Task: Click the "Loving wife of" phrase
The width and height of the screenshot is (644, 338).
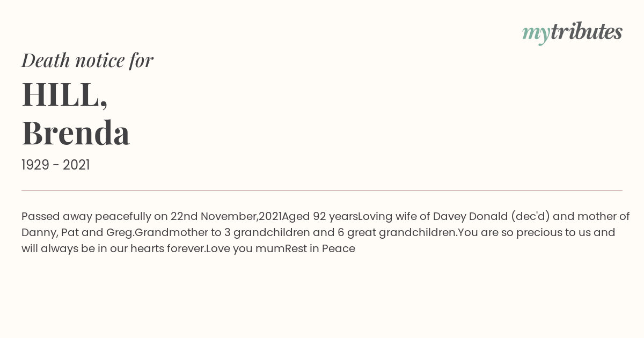Action: (x=394, y=216)
